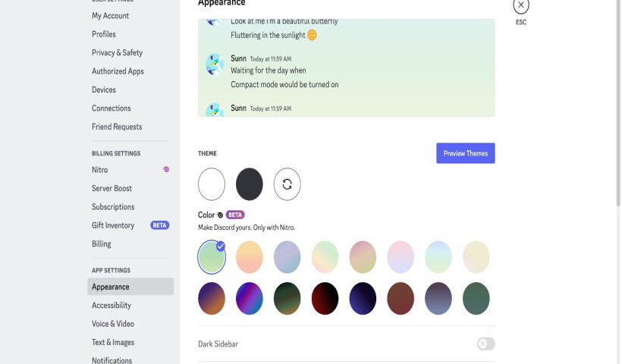Image resolution: width=622 pixels, height=364 pixels.
Task: Select the checked mint green color theme
Action: tap(212, 257)
